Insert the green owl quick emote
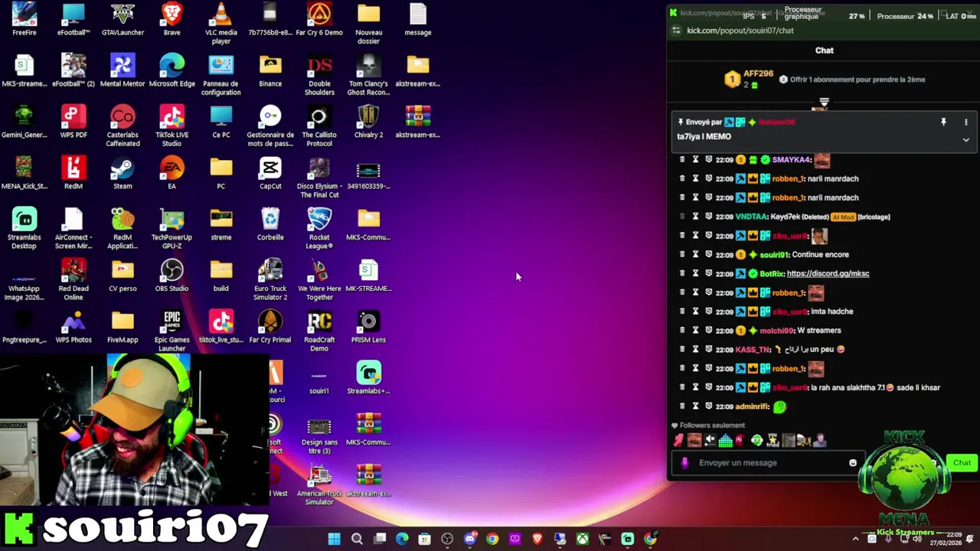Image resolution: width=980 pixels, height=551 pixels. [x=756, y=440]
